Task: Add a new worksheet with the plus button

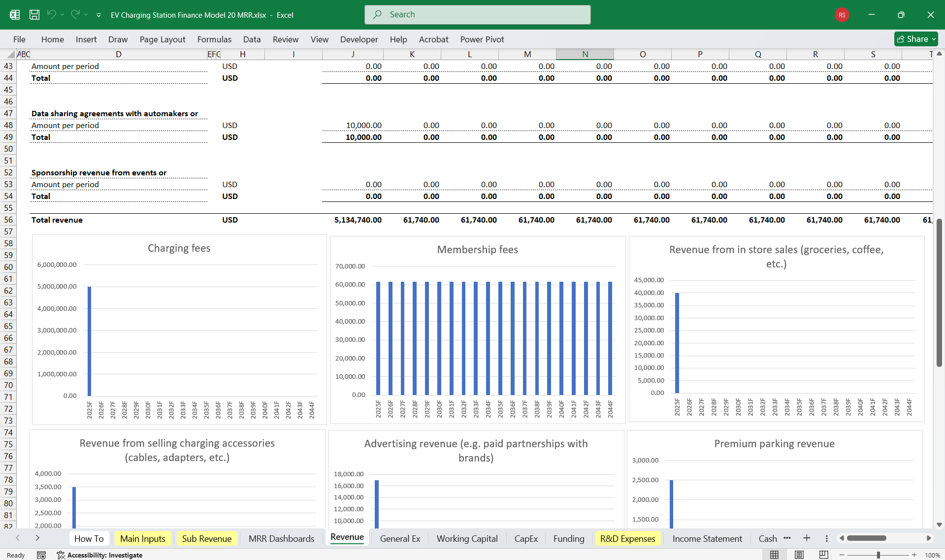Action: click(x=806, y=538)
